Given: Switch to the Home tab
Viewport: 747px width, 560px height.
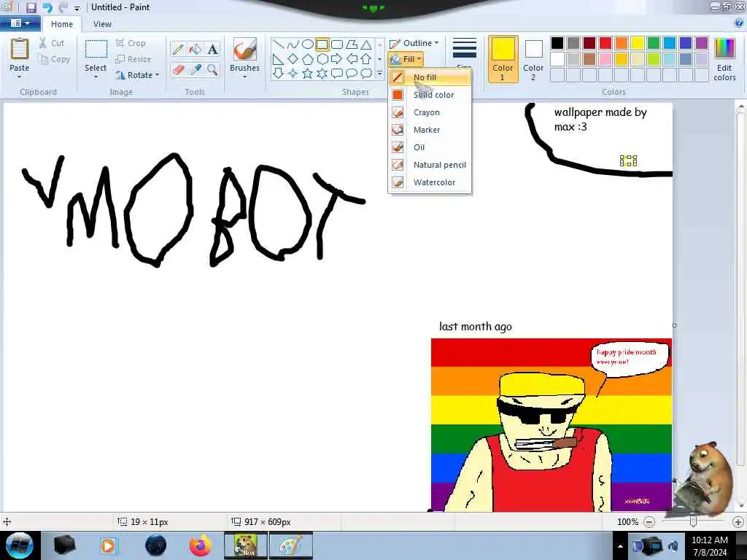Looking at the screenshot, I should click(x=62, y=24).
